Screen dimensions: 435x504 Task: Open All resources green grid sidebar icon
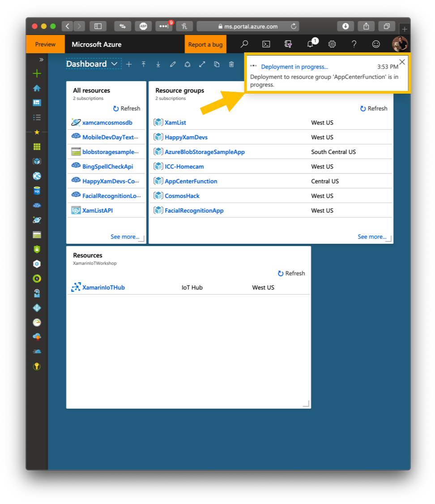(37, 146)
